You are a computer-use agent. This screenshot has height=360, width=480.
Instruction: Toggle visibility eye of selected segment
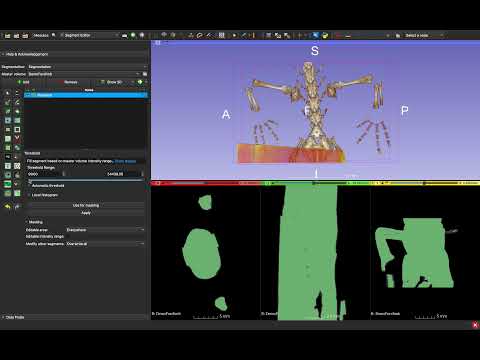[x=28, y=95]
